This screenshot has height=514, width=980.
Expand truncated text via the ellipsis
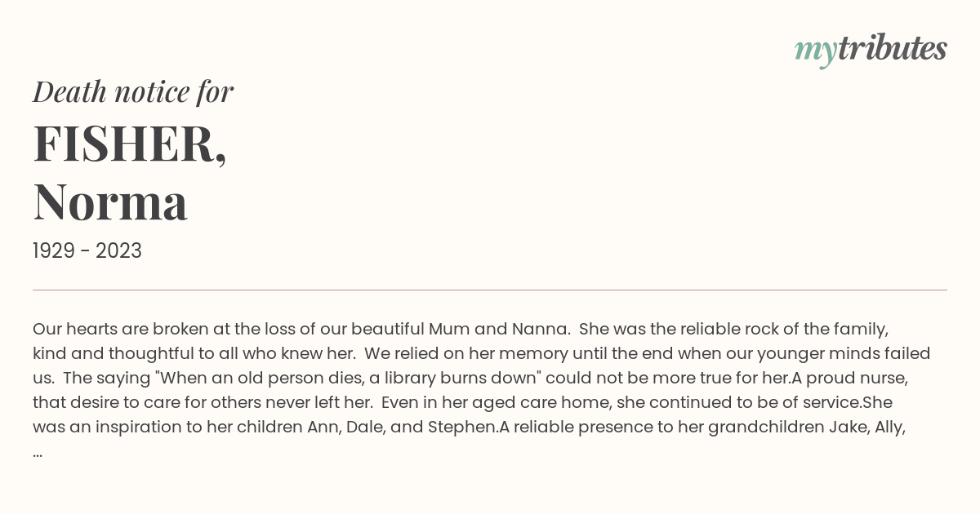pos(38,452)
